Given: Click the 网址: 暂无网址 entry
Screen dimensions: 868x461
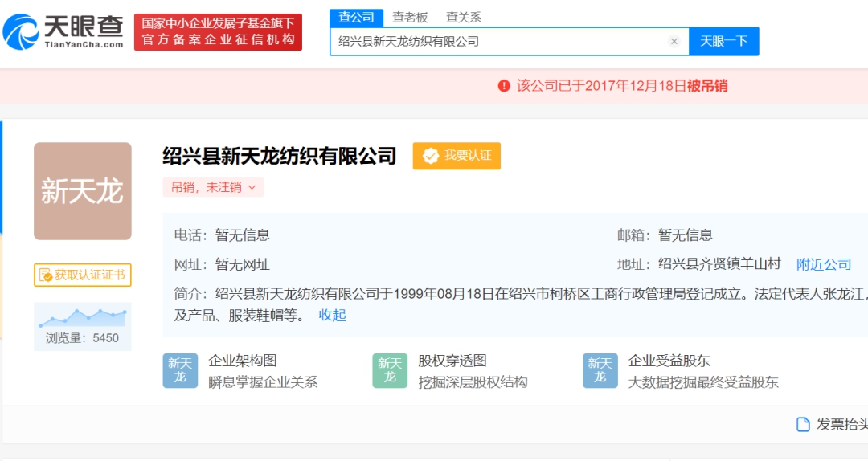Looking at the screenshot, I should pos(222,264).
